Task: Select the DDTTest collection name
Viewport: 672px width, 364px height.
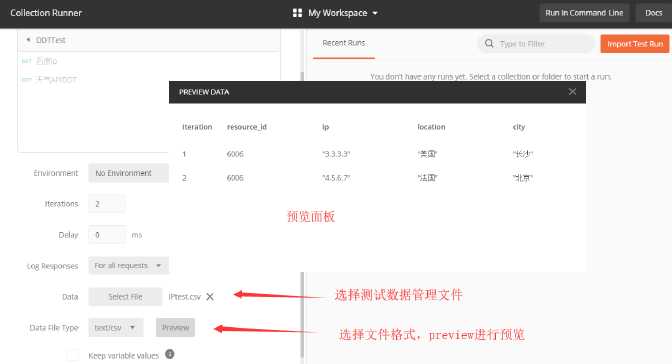Action: point(51,40)
